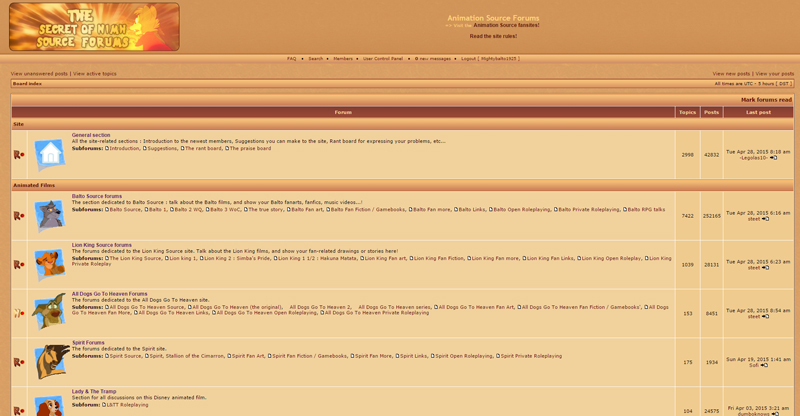The width and height of the screenshot is (800, 416).
Task: Open All Dogs Go To Heaven Fan Art subforum
Action: [477, 307]
